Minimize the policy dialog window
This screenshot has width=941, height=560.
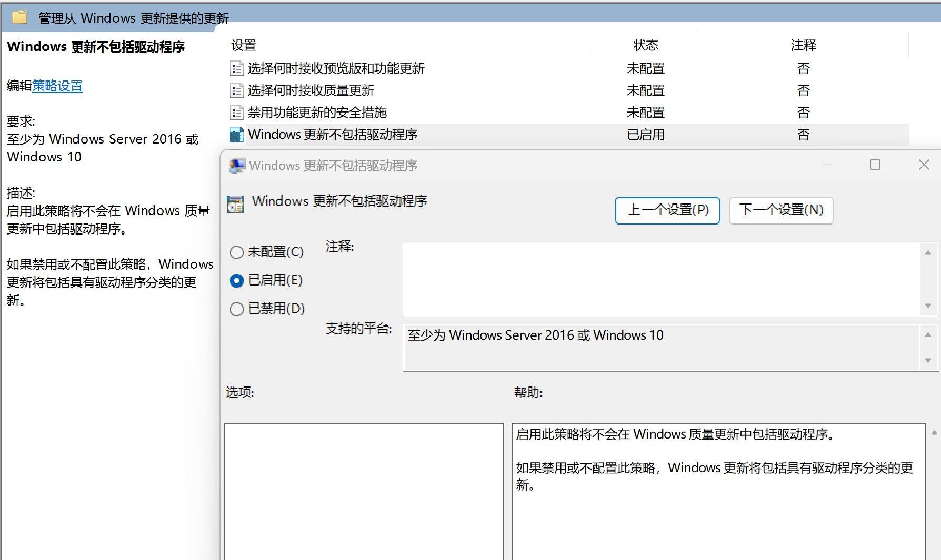(827, 165)
